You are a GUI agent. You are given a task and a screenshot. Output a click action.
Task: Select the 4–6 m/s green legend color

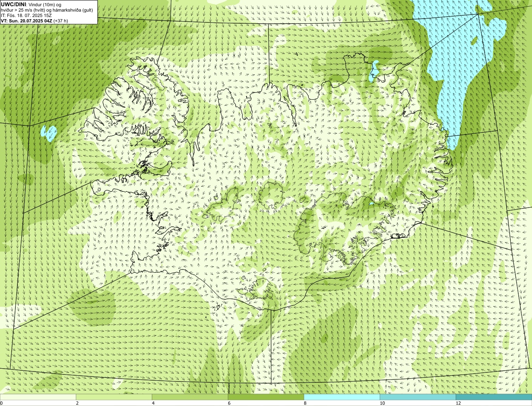[x=190, y=397]
